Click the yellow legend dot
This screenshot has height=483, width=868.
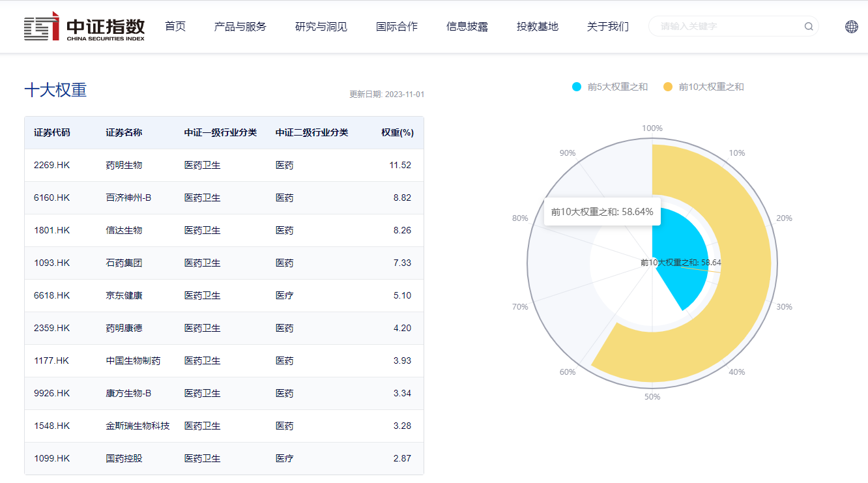[668, 87]
